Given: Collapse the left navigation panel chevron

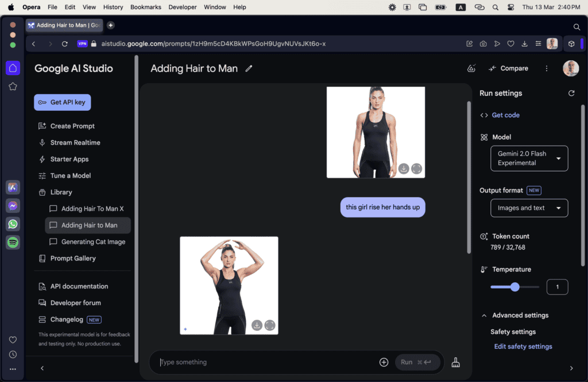Looking at the screenshot, I should (x=42, y=368).
